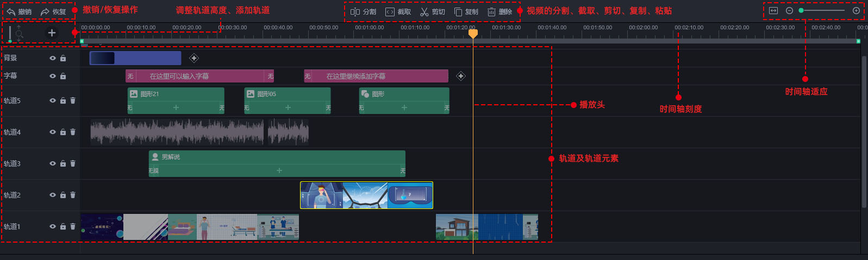Click the orange playhead marker

[x=473, y=34]
